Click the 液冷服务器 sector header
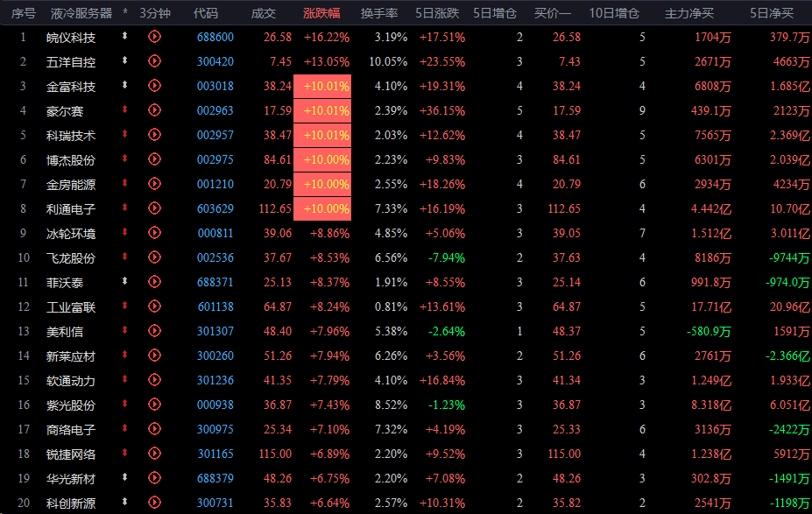Image resolution: width=812 pixels, height=514 pixels. click(x=81, y=13)
